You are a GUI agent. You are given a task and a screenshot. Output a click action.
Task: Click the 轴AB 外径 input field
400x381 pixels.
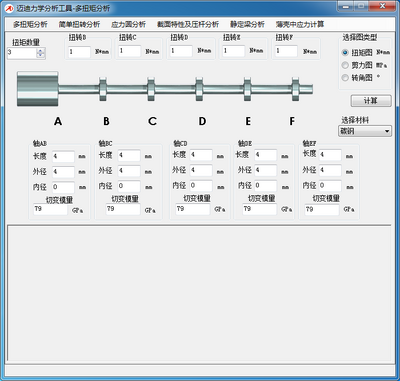click(x=63, y=172)
